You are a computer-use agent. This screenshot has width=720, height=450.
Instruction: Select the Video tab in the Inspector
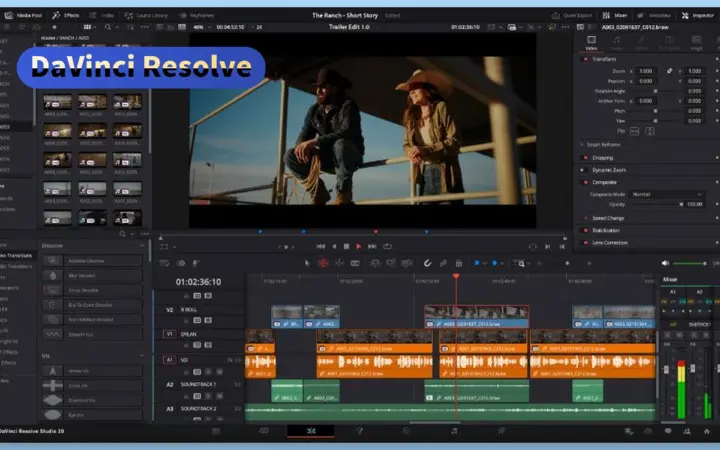coord(591,43)
